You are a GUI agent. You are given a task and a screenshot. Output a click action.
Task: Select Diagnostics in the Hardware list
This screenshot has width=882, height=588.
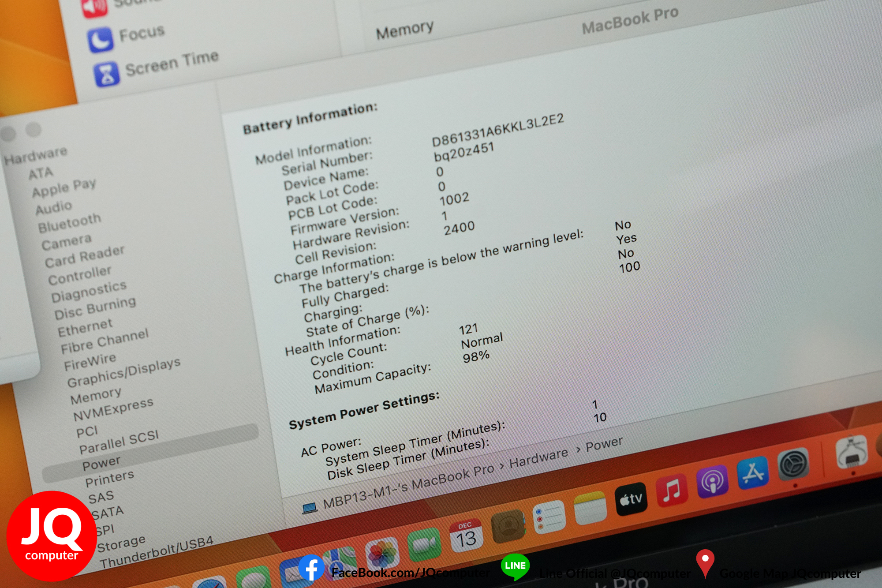[89, 291]
